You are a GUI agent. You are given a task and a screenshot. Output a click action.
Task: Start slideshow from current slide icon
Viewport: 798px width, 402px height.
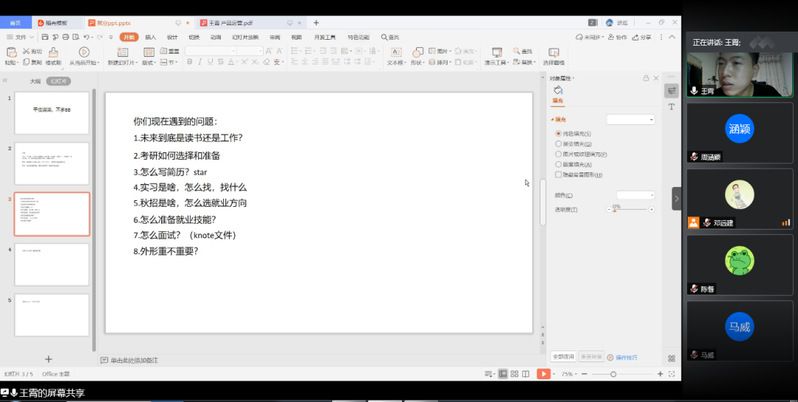(84, 52)
